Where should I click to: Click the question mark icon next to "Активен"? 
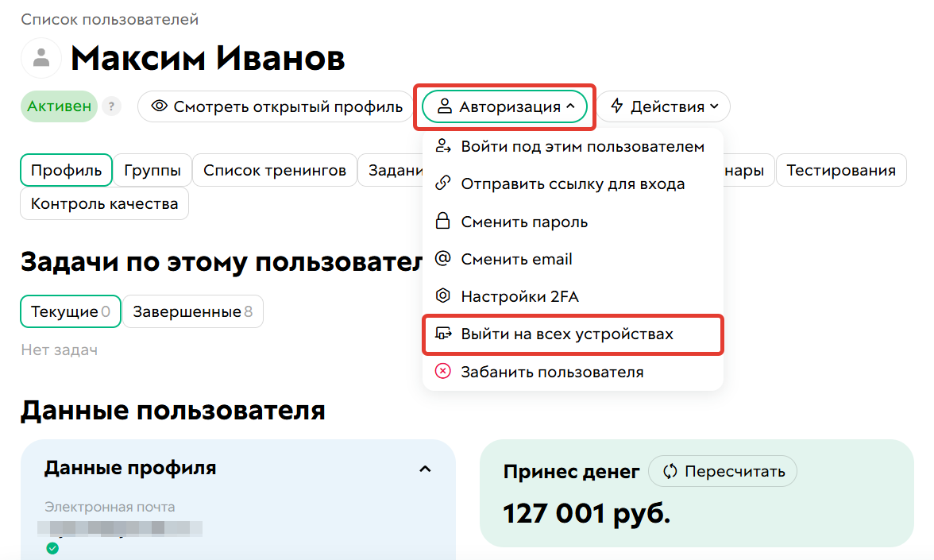pos(111,106)
